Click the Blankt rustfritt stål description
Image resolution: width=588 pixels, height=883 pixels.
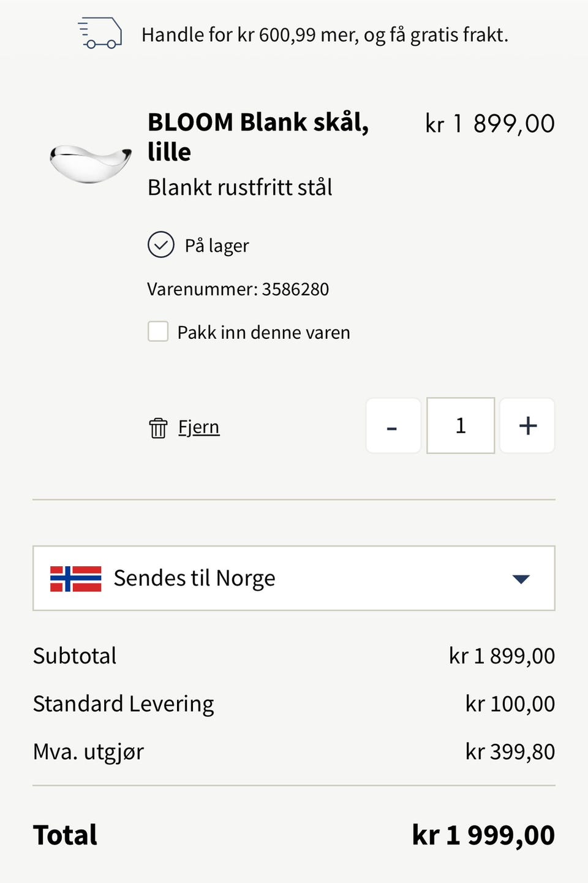pyautogui.click(x=240, y=188)
